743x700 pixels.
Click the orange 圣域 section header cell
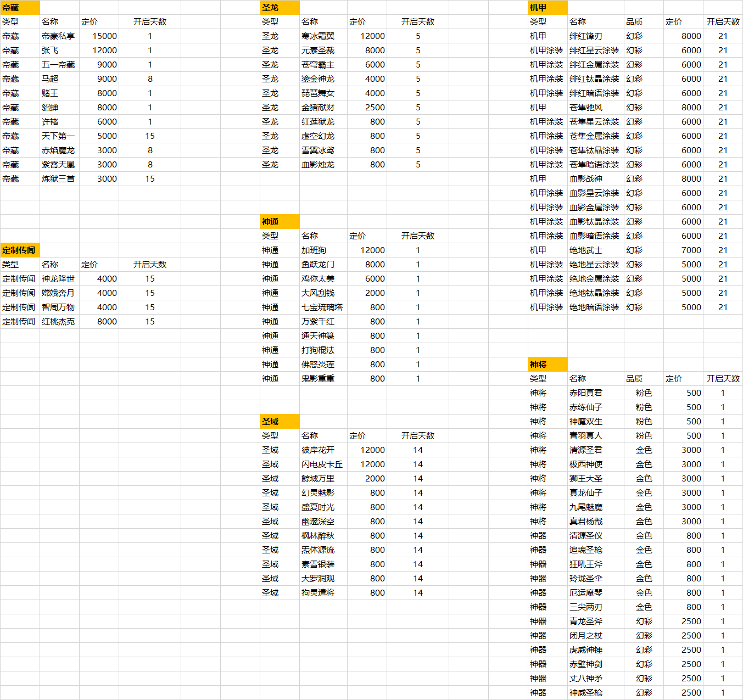280,422
